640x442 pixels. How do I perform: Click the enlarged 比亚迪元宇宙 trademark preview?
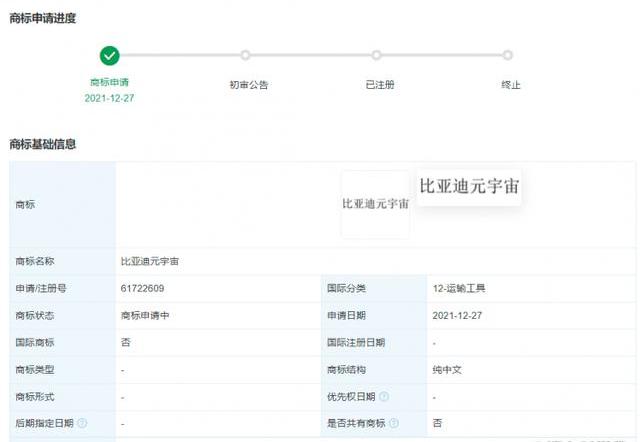(x=469, y=187)
